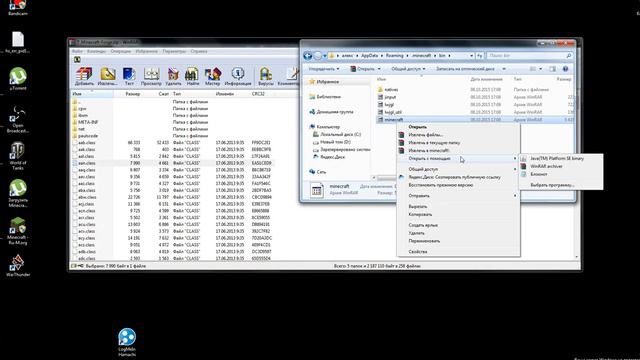The height and width of the screenshot is (360, 640).
Task: Click Восстановить прежнюю версию entry
Action: [x=458, y=185]
